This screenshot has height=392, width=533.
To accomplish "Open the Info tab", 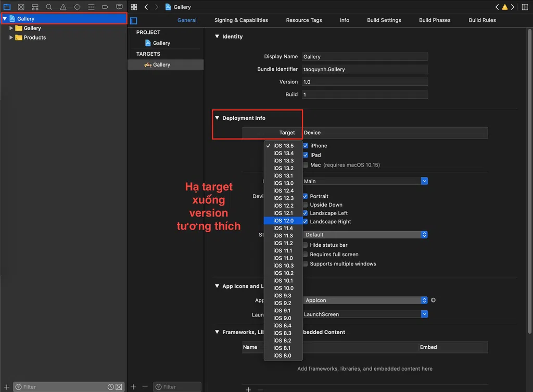I will 345,20.
